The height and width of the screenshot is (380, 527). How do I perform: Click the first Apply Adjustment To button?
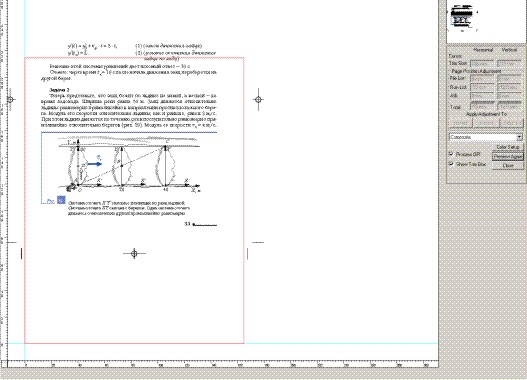click(460, 123)
